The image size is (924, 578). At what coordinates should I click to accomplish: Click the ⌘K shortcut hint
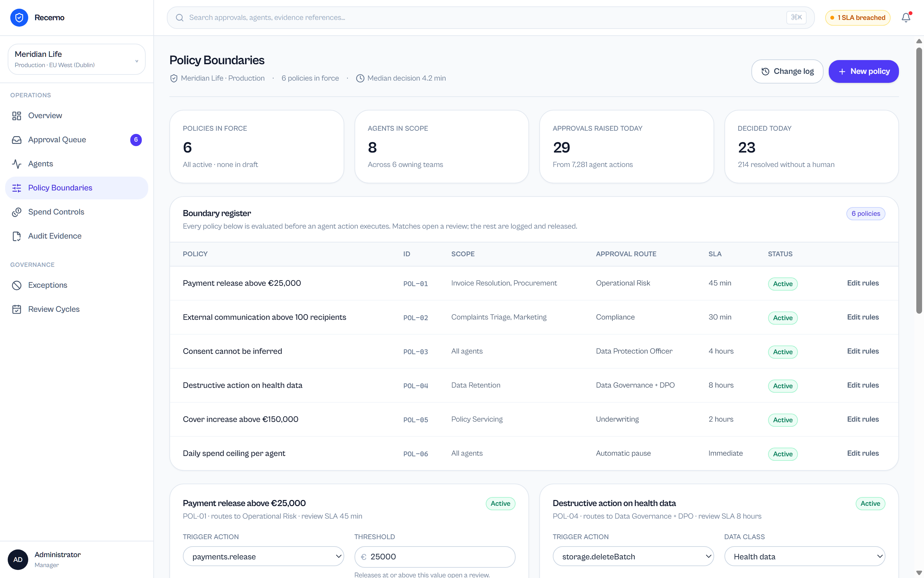(796, 18)
